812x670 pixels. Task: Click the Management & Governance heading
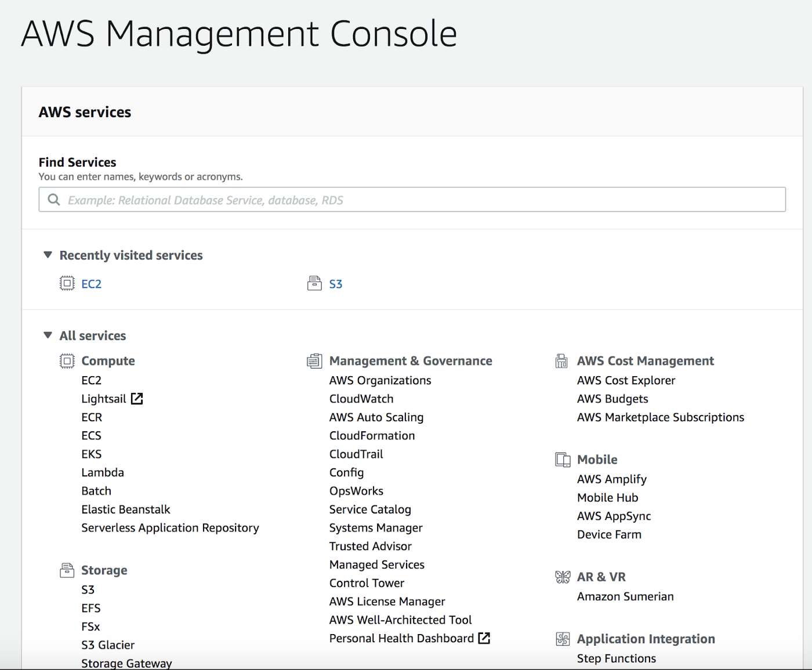tap(411, 361)
